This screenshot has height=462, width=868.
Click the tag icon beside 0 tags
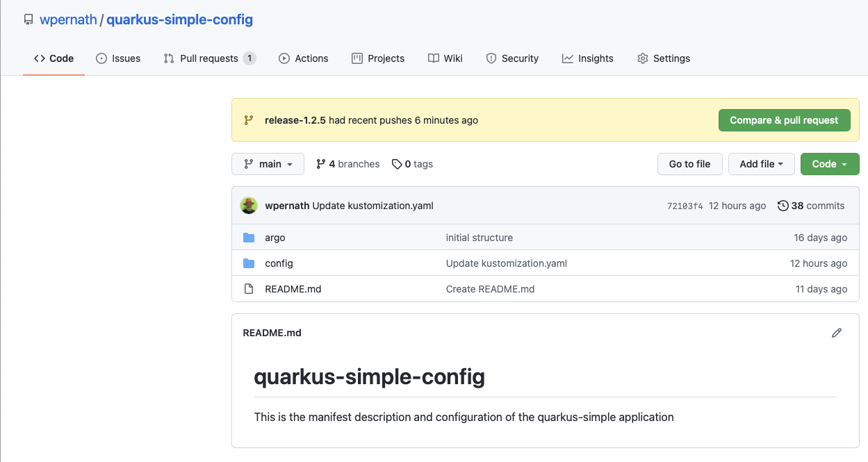397,164
